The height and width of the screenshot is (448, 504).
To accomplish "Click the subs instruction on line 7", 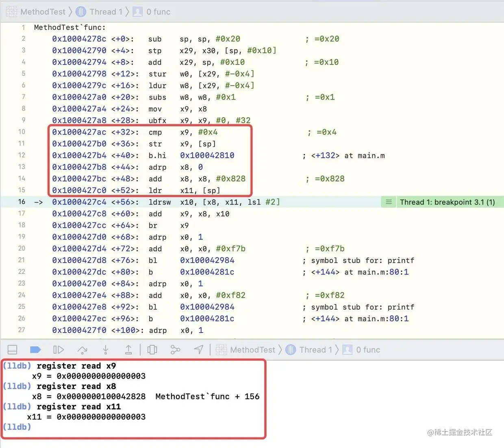I will click(157, 97).
